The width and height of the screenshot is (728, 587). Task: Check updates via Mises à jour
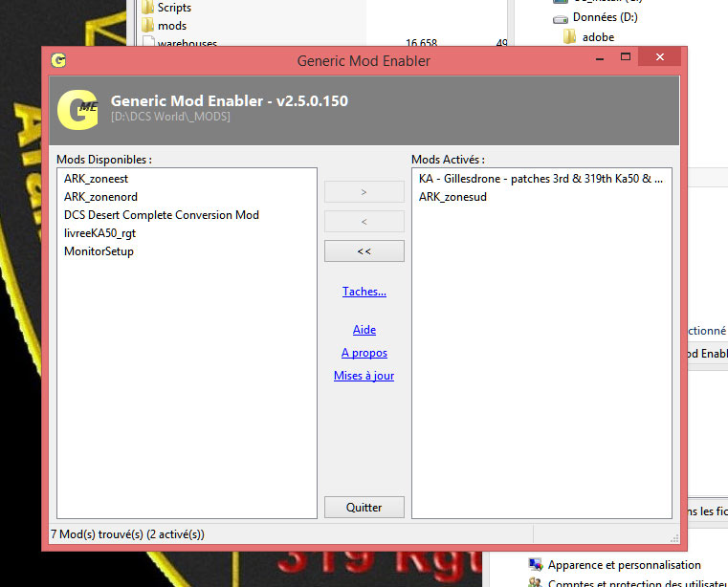(x=364, y=376)
